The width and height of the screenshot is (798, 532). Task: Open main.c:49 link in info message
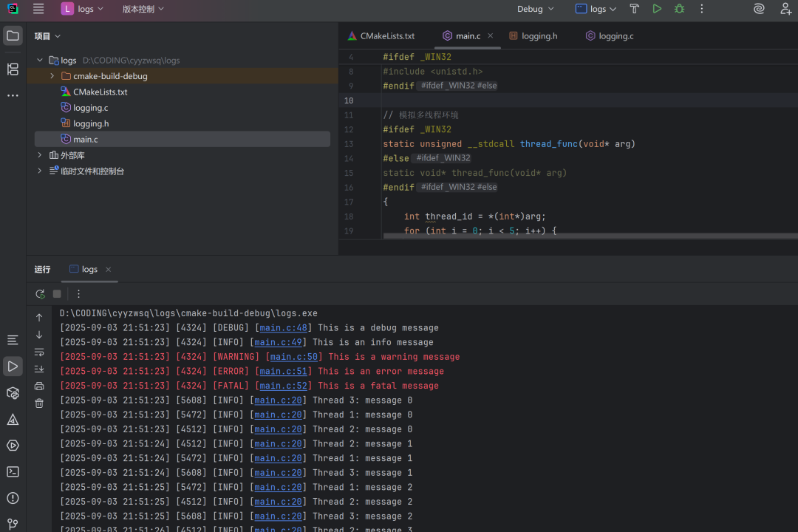click(x=279, y=342)
